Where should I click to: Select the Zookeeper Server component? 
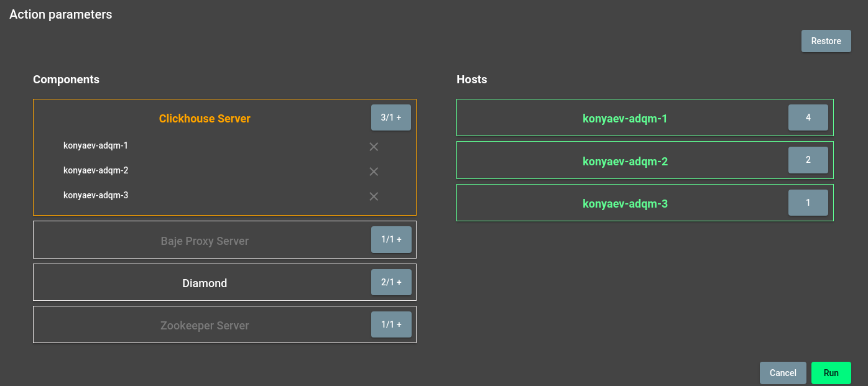coord(205,326)
